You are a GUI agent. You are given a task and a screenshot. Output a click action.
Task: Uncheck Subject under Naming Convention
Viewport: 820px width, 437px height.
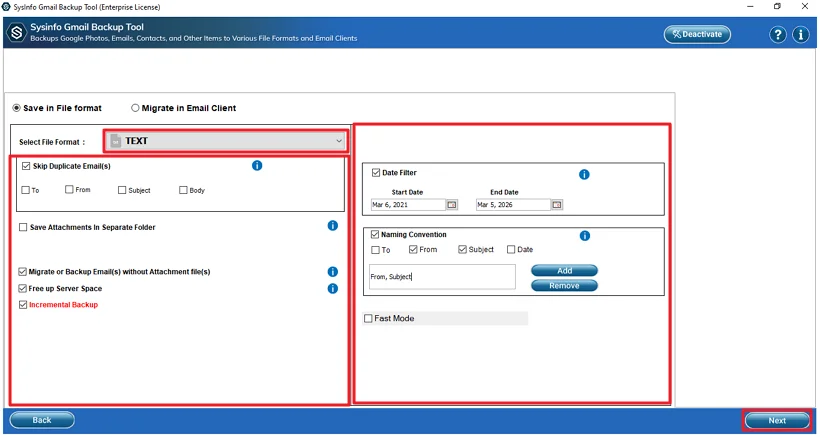point(462,249)
